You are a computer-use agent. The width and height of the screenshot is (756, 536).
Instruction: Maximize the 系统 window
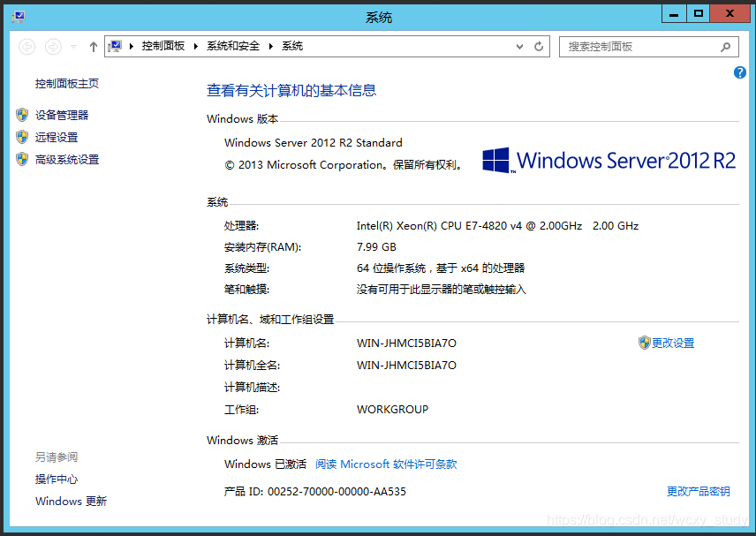point(698,14)
